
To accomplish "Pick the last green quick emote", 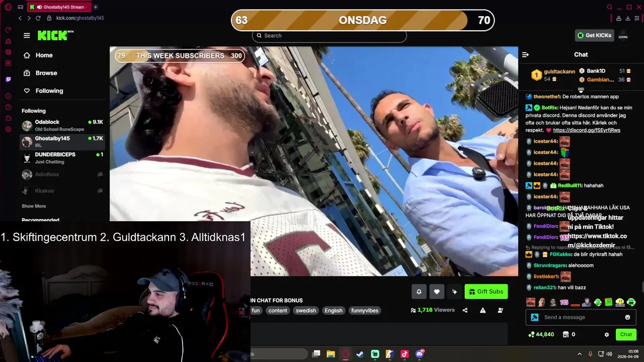I will tap(631, 302).
